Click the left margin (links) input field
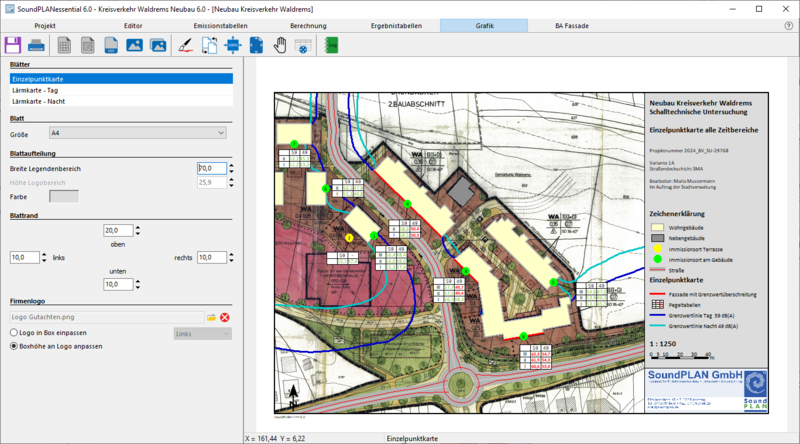The height and width of the screenshot is (444, 800). point(24,258)
